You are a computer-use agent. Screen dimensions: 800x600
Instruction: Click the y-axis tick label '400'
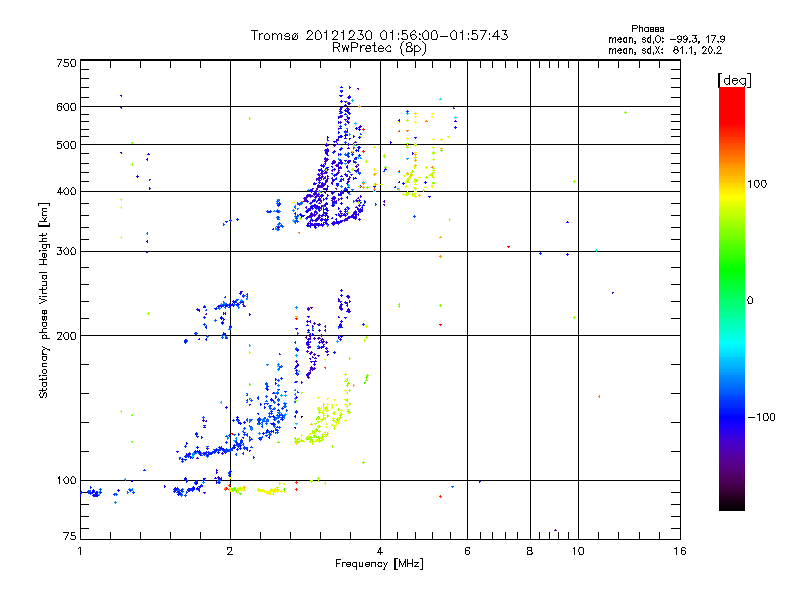(x=67, y=192)
